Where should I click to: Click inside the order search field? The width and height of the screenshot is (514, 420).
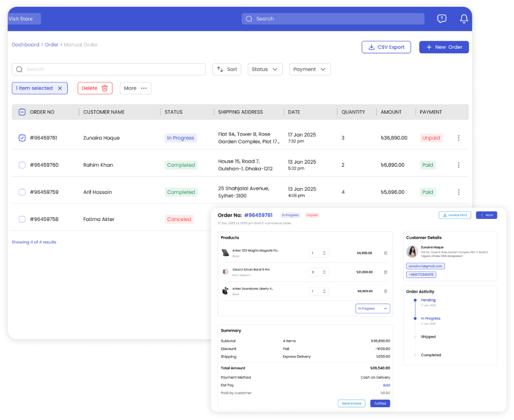click(109, 69)
